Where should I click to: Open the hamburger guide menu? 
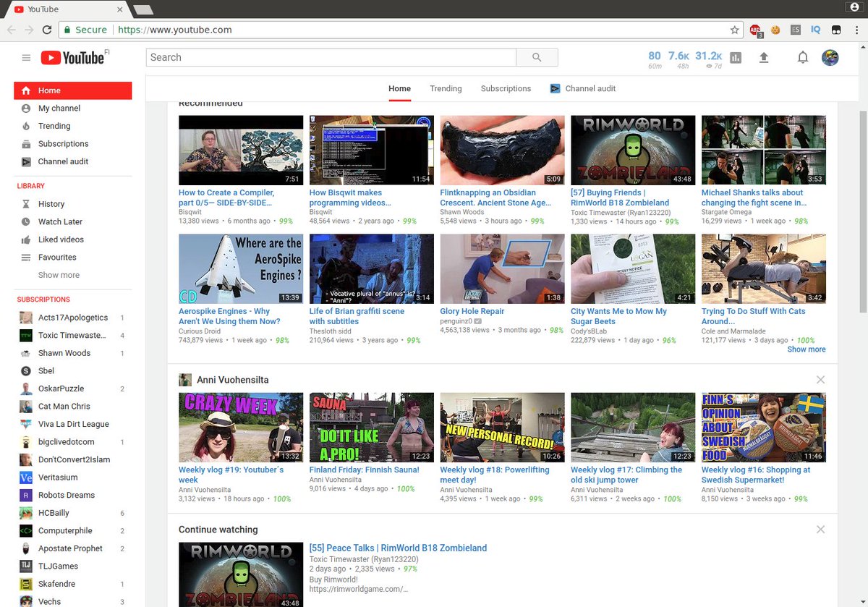pos(26,58)
